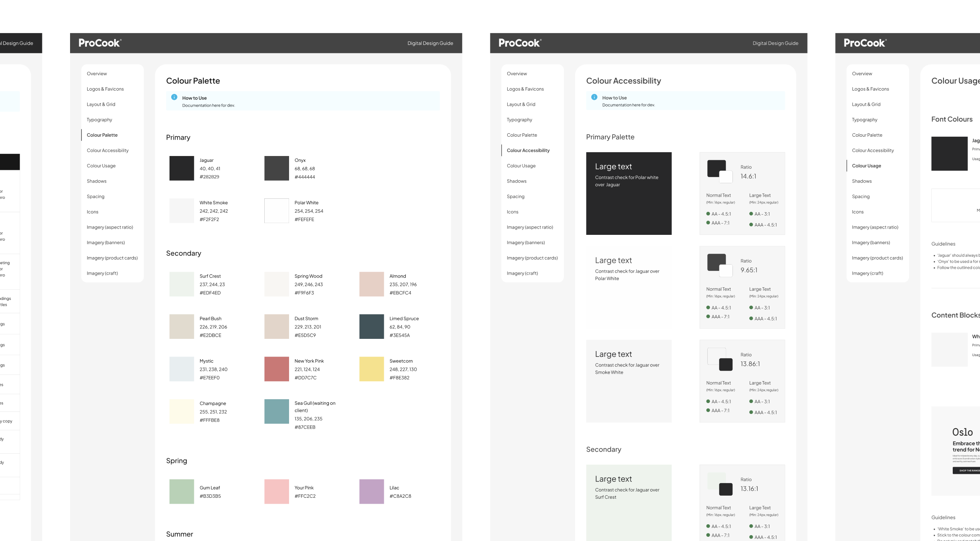Click Jaguar over Polar White contrast card
Viewport: 980px width, 541px height.
(x=629, y=287)
